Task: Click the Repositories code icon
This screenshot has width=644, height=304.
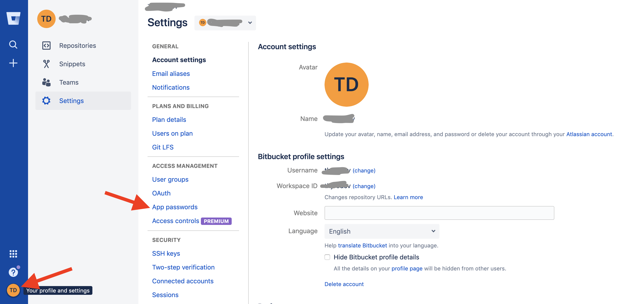Action: click(46, 46)
